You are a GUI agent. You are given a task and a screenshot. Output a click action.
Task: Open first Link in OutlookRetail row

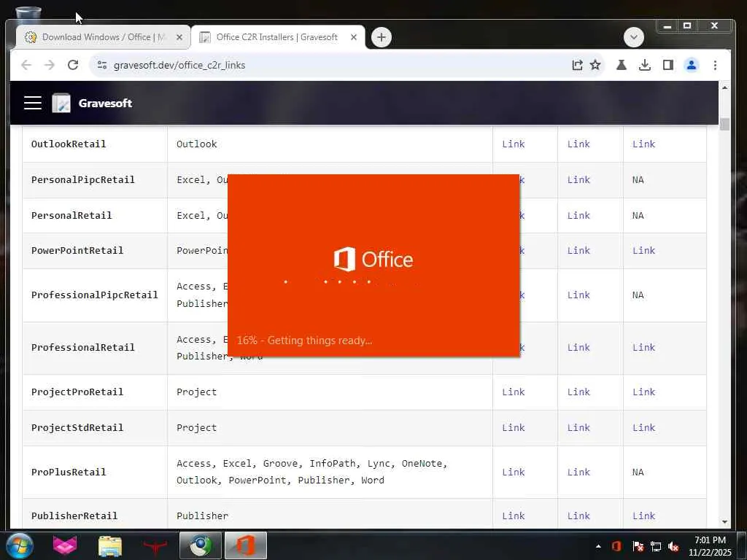tap(513, 144)
